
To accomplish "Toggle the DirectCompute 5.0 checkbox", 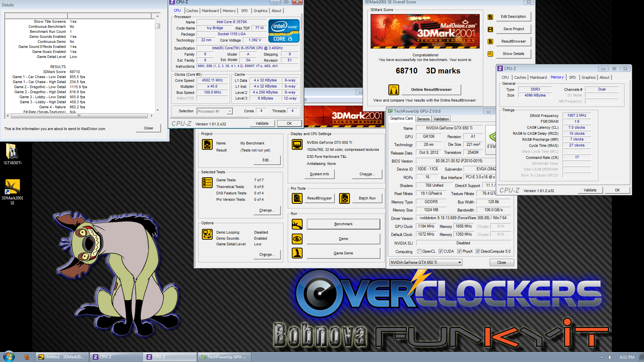I will (x=478, y=251).
